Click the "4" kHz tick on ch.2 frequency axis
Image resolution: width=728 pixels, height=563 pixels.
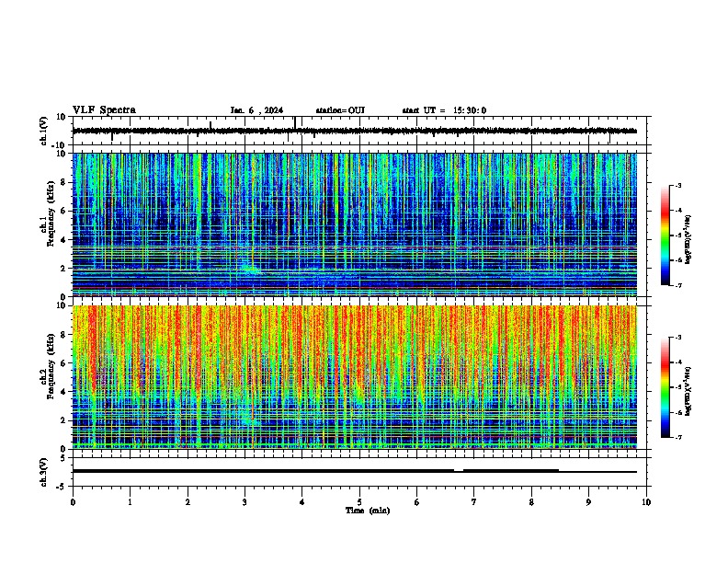(63, 392)
